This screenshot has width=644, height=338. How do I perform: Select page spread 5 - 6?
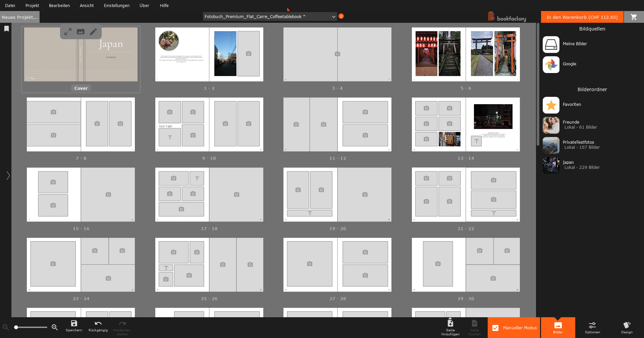click(466, 54)
